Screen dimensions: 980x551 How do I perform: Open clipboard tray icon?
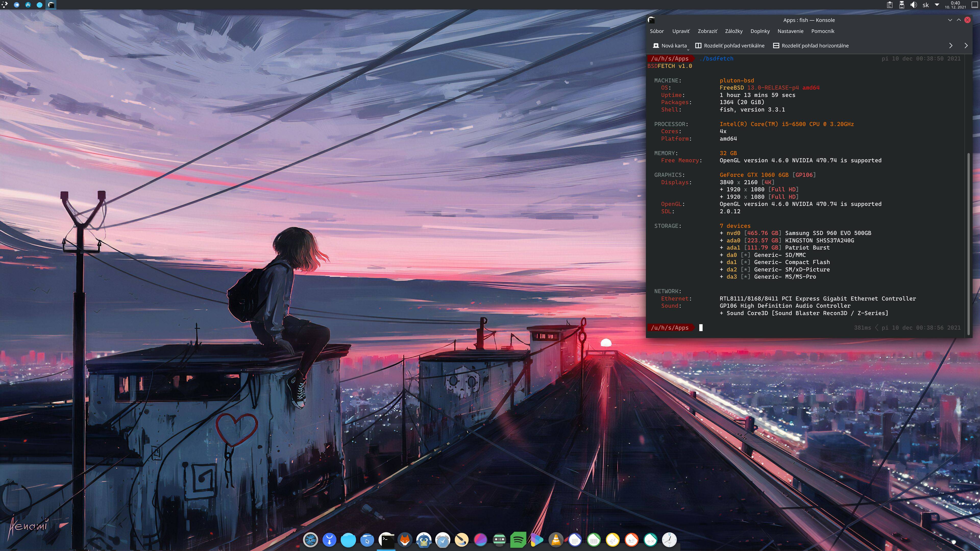tap(889, 5)
